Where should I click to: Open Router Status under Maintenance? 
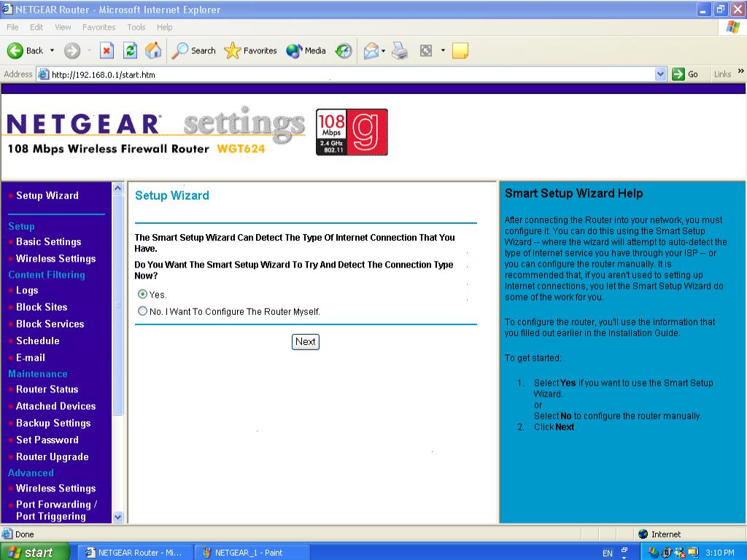pyautogui.click(x=47, y=389)
